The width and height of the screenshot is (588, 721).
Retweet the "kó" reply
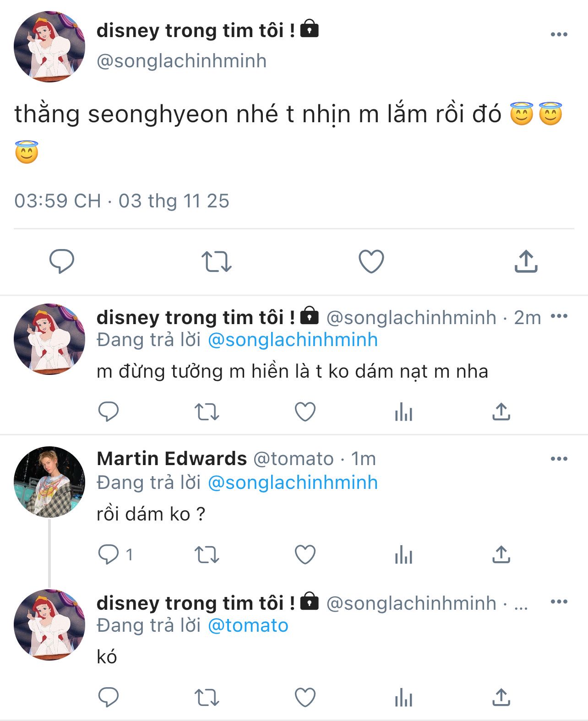click(x=207, y=698)
